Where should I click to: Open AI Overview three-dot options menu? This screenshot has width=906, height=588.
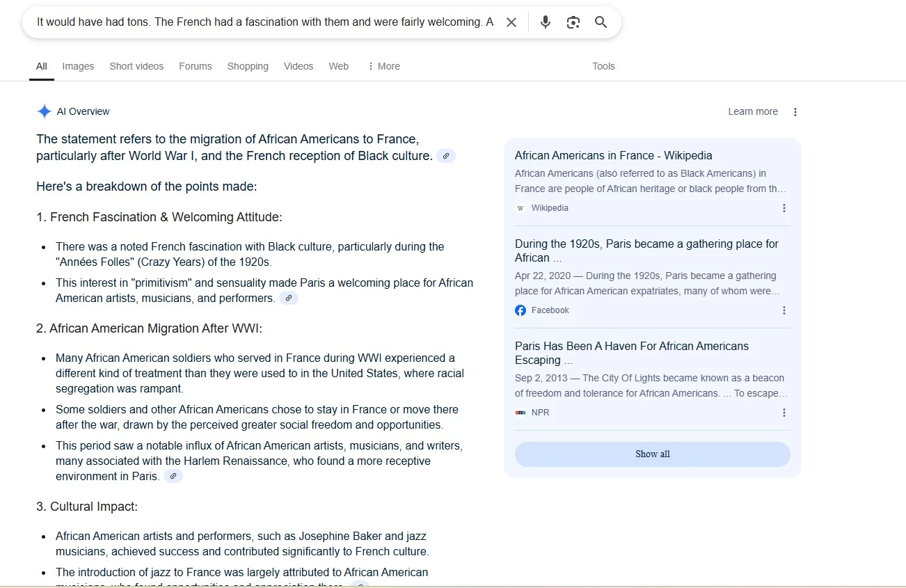coord(795,112)
